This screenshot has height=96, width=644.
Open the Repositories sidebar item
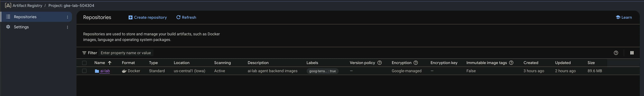37,17
